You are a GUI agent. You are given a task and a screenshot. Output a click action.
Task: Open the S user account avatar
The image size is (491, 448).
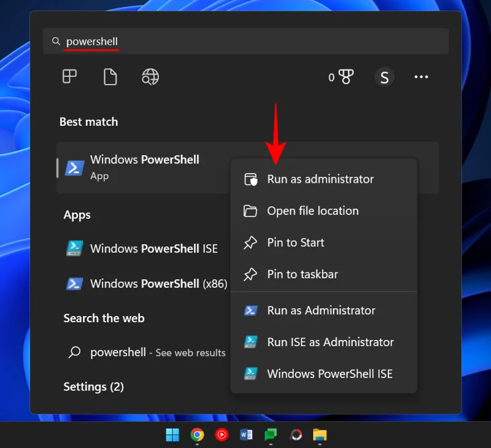[384, 77]
